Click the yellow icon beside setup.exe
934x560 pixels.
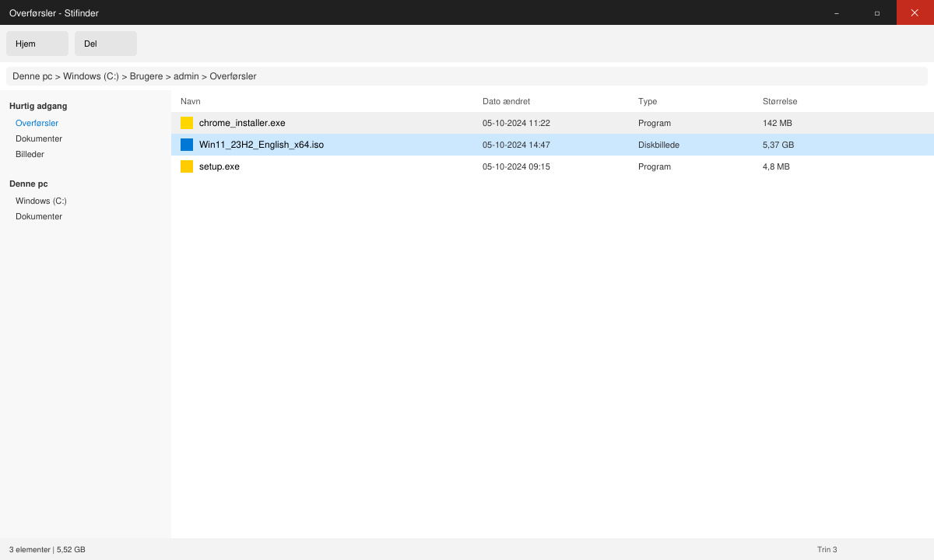pyautogui.click(x=187, y=166)
